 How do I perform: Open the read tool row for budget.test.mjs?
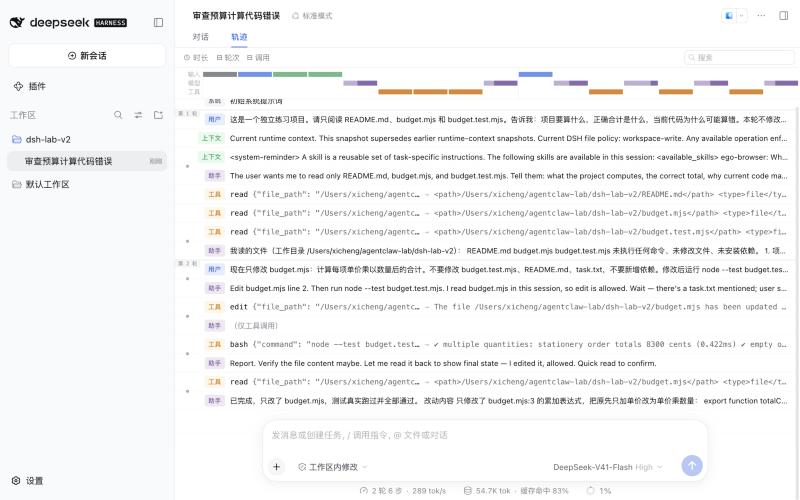[x=496, y=232]
